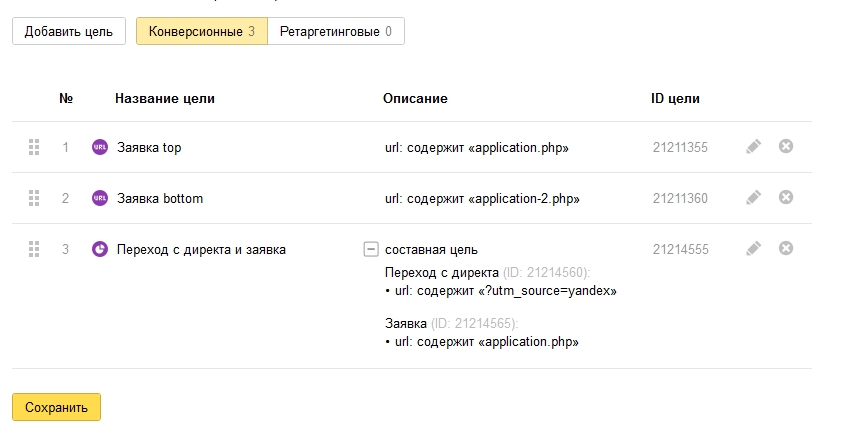Edit the Переход с директа и заявка goal
Viewport: 853px width, 429px height.
click(x=753, y=248)
